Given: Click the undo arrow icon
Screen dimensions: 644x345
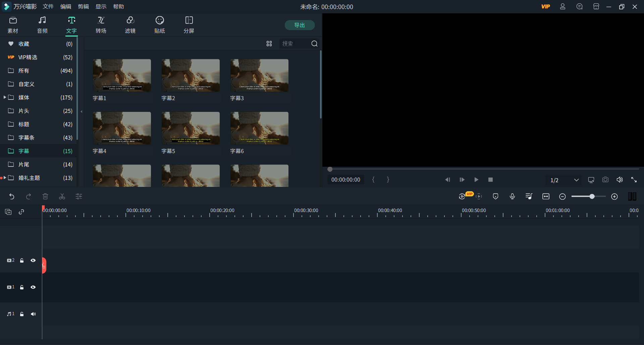Looking at the screenshot, I should coord(12,197).
